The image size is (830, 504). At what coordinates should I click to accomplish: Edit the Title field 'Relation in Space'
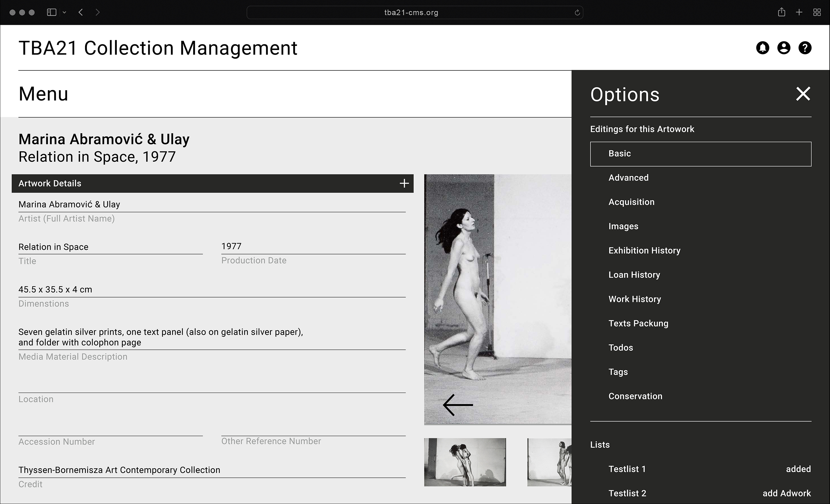coord(110,247)
